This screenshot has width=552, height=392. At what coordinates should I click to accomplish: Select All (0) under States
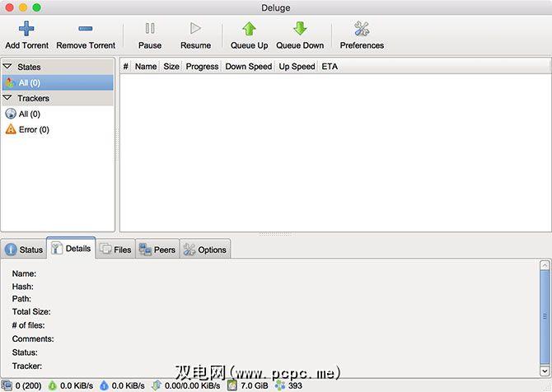[x=58, y=82]
